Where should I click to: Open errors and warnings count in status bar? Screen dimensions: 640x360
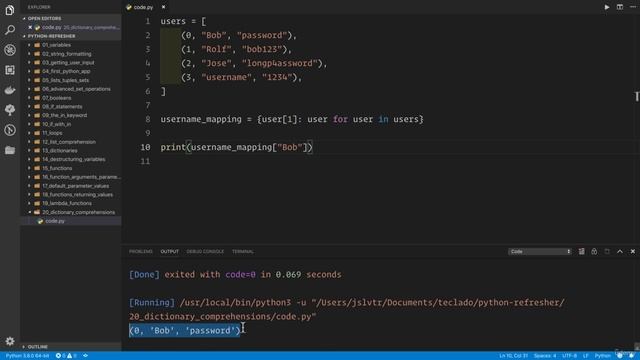(x=65, y=356)
